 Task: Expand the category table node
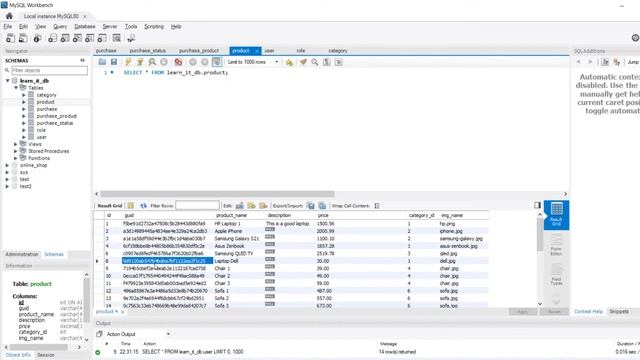tap(24, 95)
